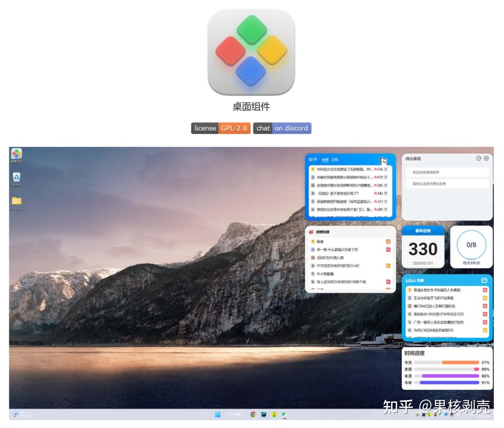
Task: Click the red tag on Weibo rank 2
Action: pos(388,250)
